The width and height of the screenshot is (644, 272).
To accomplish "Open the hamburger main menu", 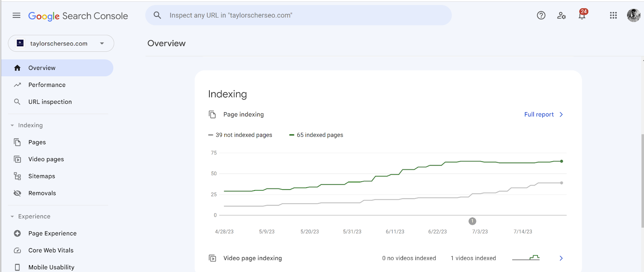I will click(17, 16).
